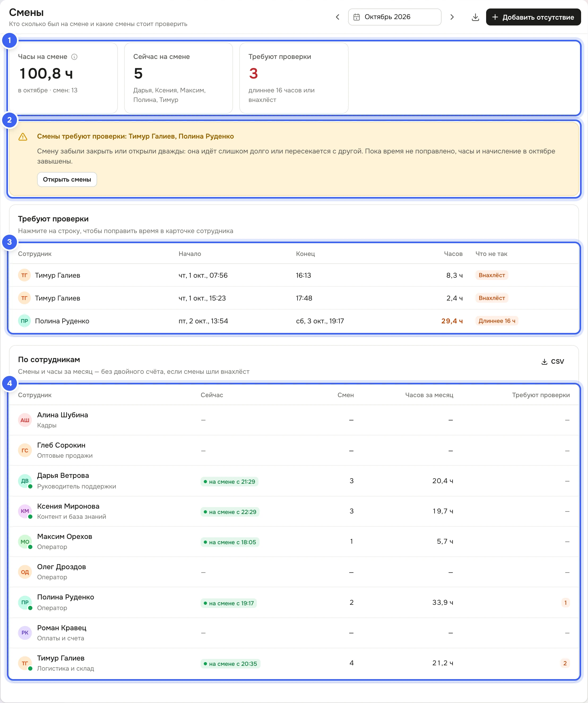Viewport: 588px width, 703px height.
Task: Click the review count badge 2 for Тимур Галиев
Action: click(565, 663)
